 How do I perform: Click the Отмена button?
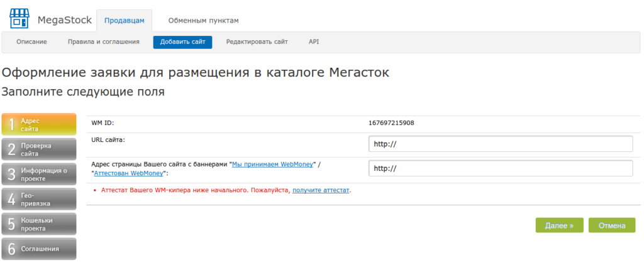(611, 225)
